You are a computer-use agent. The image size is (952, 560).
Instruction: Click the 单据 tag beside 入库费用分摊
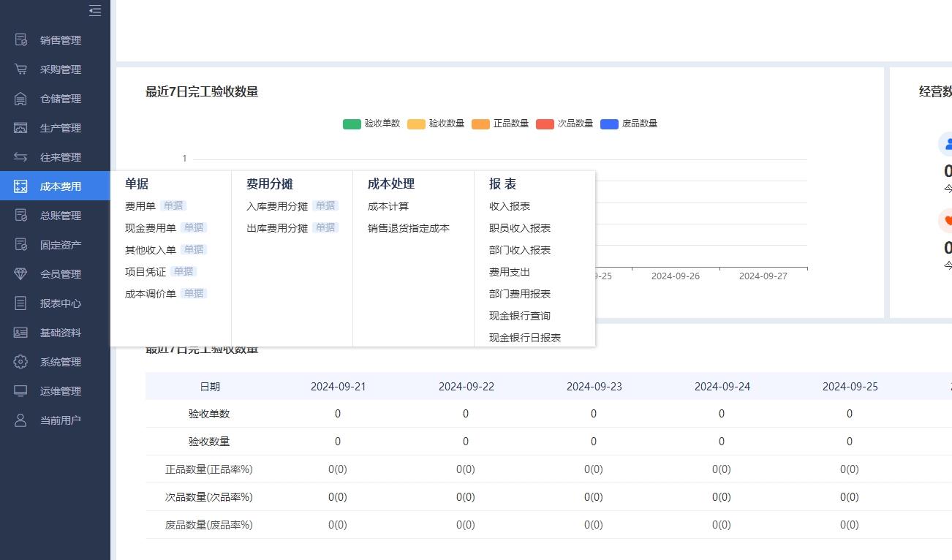(325, 206)
